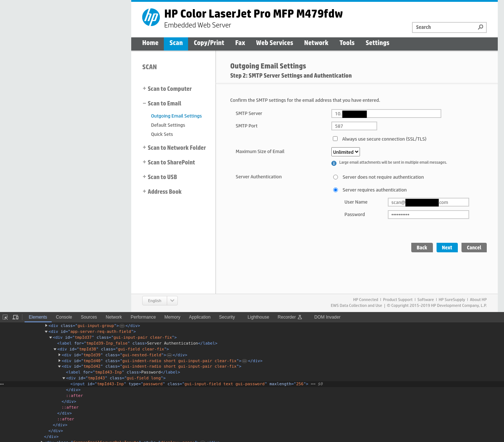Click the User Name input field
The height and width of the screenshot is (442, 504).
click(428, 202)
